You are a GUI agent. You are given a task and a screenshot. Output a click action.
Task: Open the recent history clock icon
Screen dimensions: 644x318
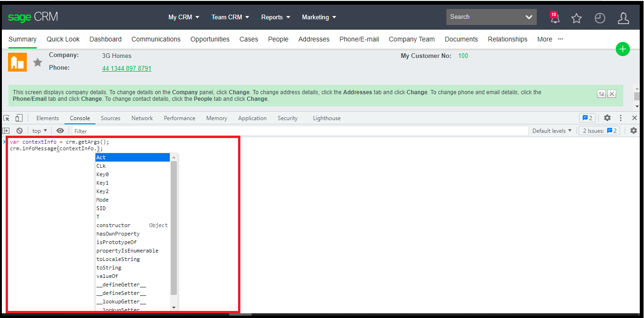tap(600, 18)
